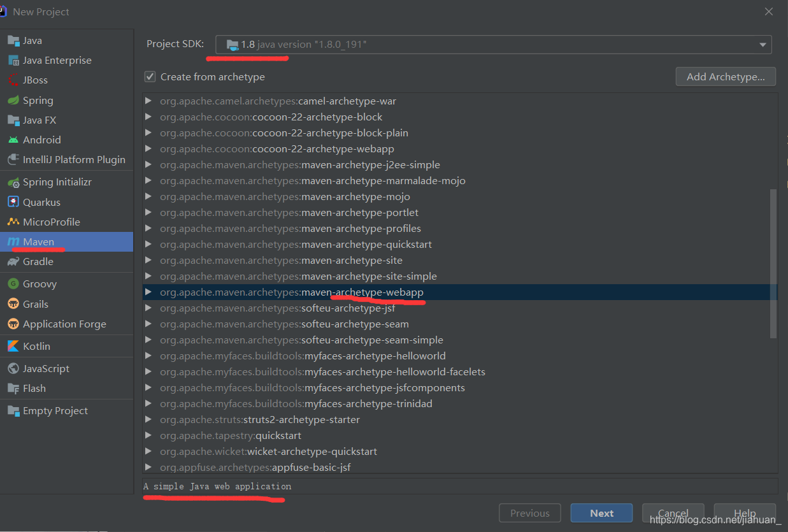Select tapestry quickstart row
Screen dimensions: 788x532
pyautogui.click(x=459, y=436)
